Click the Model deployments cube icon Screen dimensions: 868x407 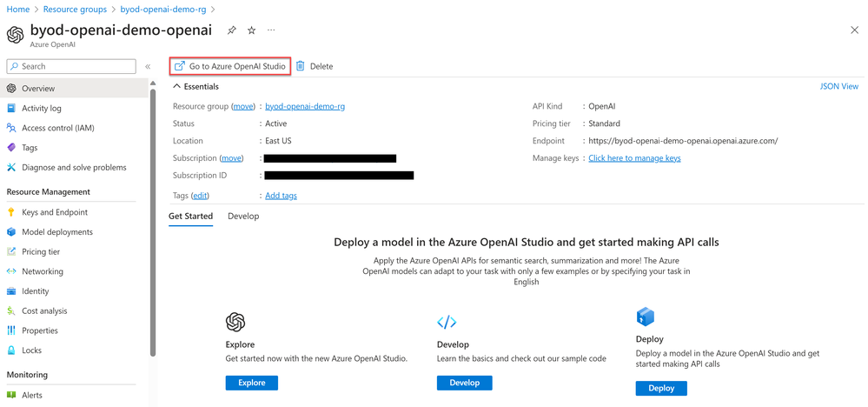coord(11,232)
